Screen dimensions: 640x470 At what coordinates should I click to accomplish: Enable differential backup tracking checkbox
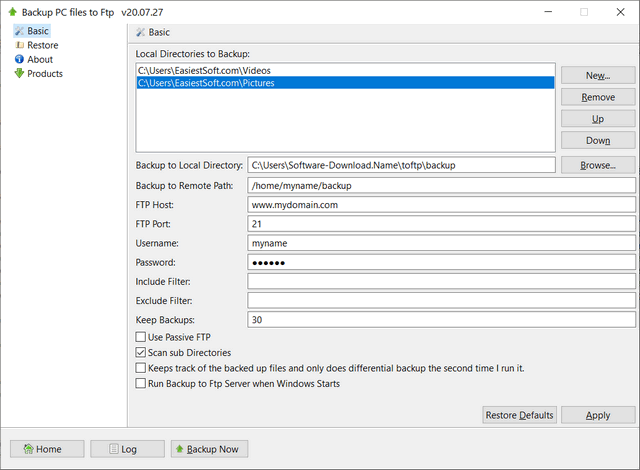coord(140,368)
